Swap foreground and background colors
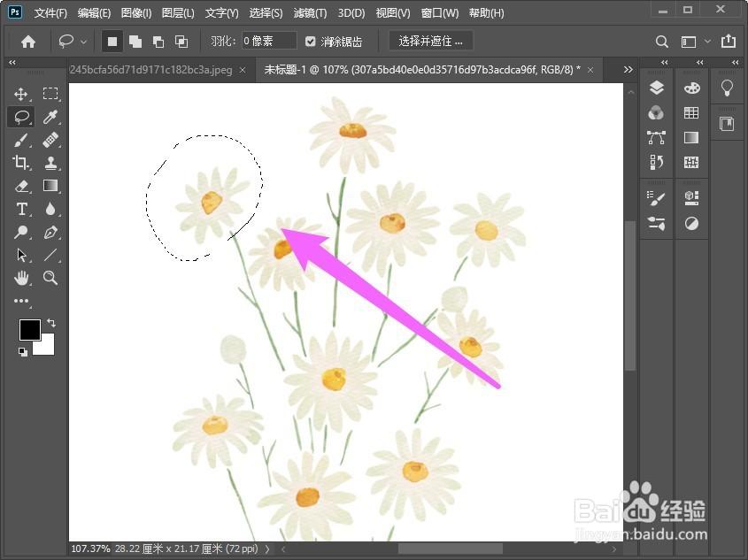748x560 pixels. tap(51, 323)
